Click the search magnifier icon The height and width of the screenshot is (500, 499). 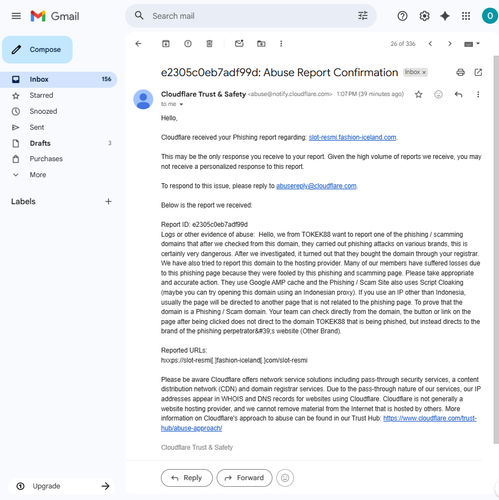click(x=139, y=16)
